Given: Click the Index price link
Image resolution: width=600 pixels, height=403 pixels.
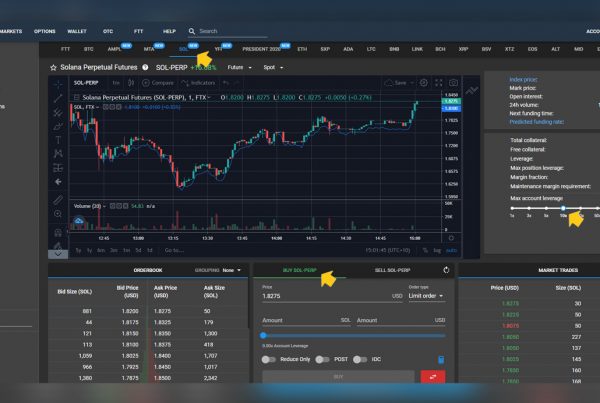Looking at the screenshot, I should click(523, 80).
